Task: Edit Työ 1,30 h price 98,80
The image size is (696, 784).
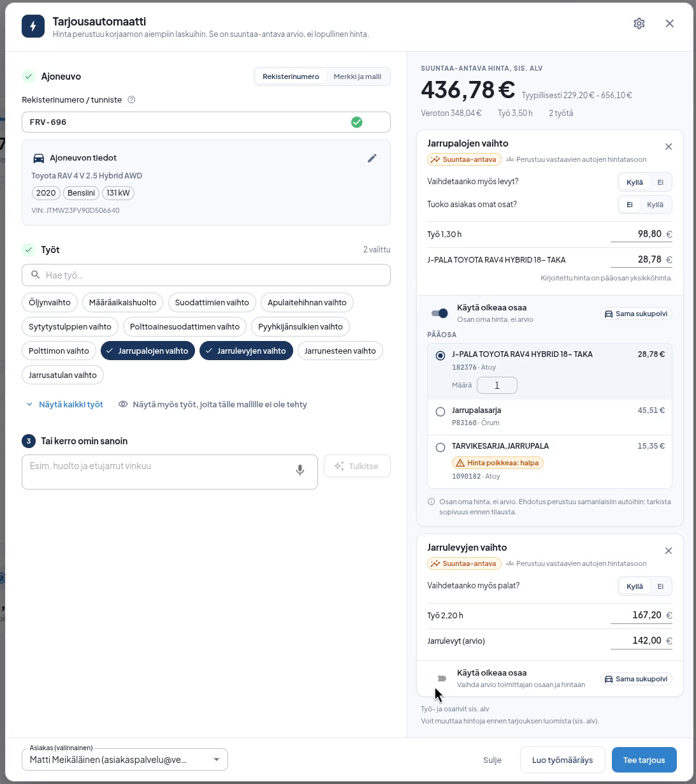Action: click(x=641, y=234)
